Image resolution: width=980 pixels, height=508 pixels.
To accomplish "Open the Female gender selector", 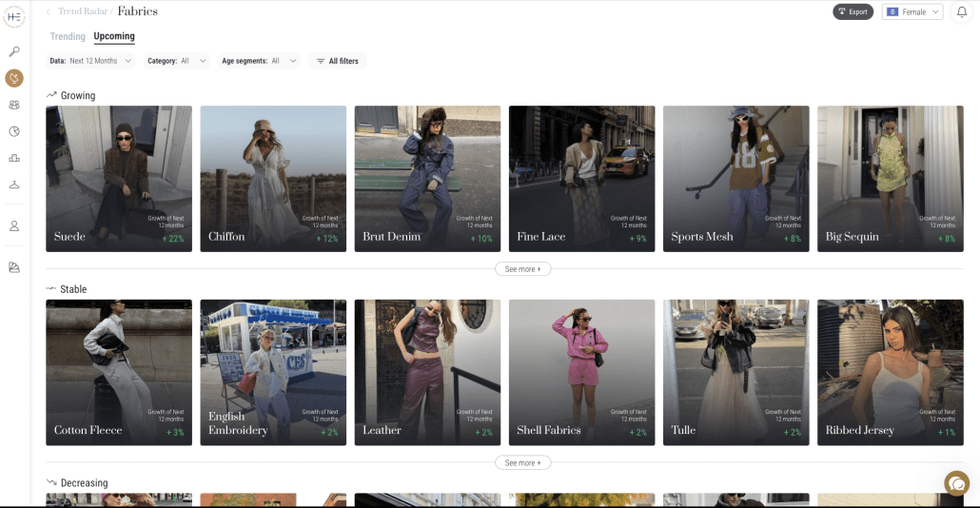I will point(912,12).
